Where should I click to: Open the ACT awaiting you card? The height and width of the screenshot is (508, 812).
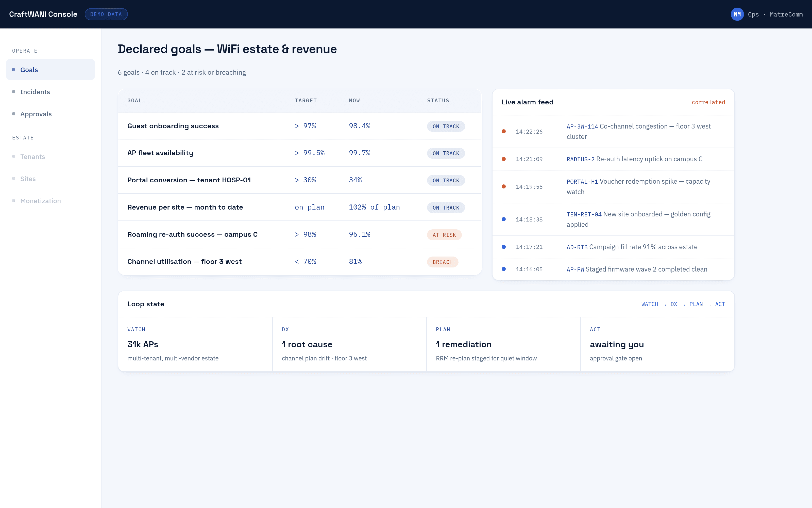[x=657, y=344]
